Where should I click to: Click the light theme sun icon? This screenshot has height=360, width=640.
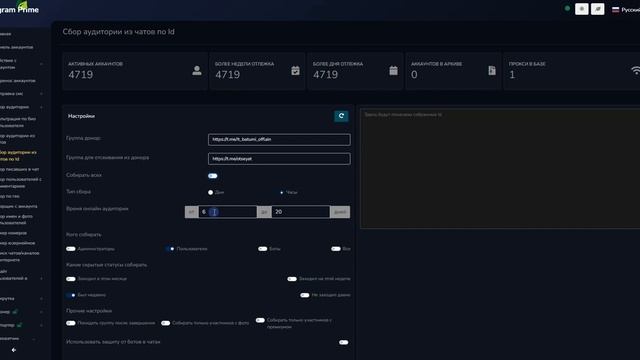(x=582, y=9)
